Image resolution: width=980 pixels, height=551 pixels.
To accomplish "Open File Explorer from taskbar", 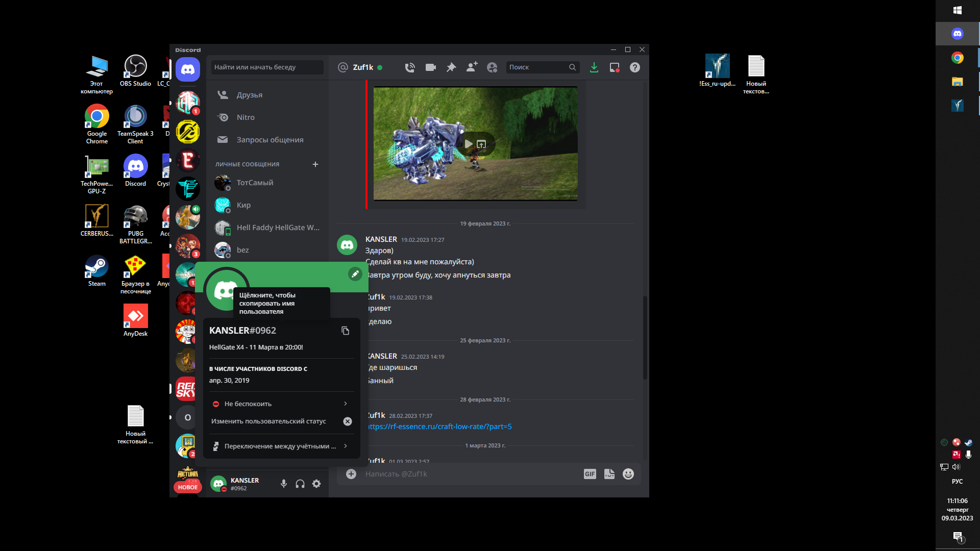I will coord(958,82).
